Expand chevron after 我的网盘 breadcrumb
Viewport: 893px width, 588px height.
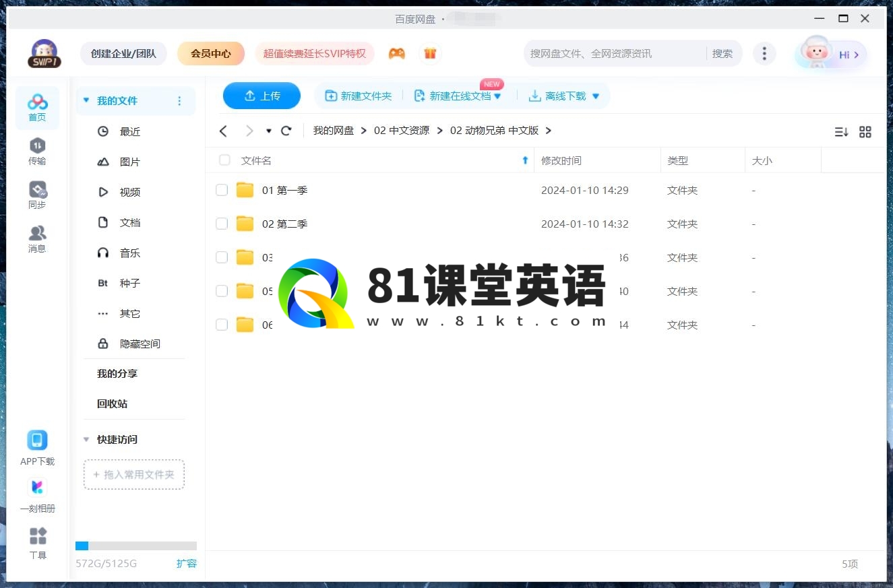[x=364, y=131]
